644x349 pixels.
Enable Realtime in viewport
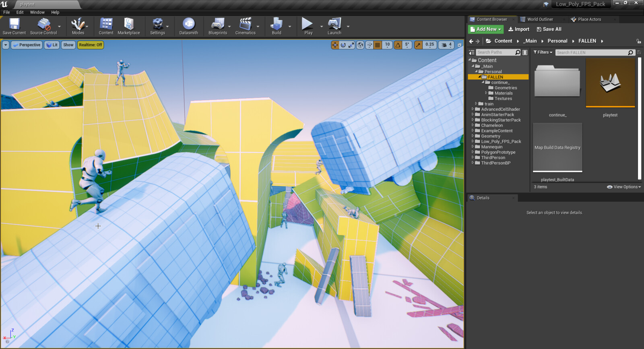point(91,45)
